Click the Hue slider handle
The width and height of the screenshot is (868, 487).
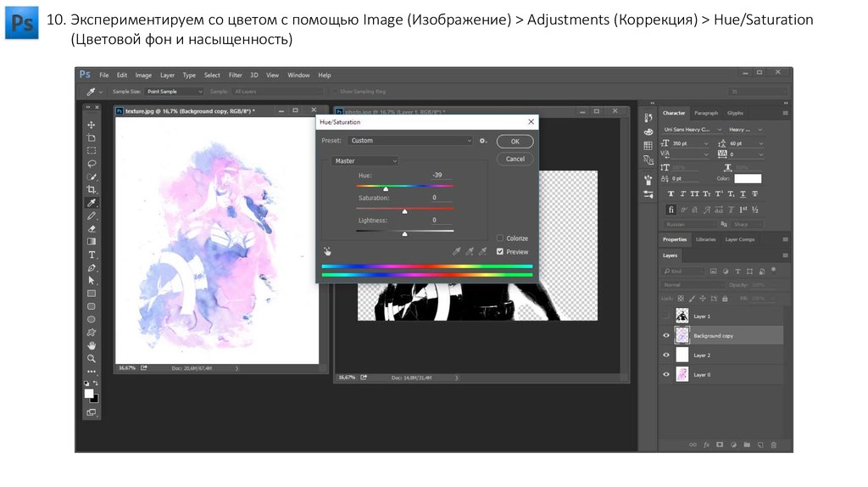[386, 189]
